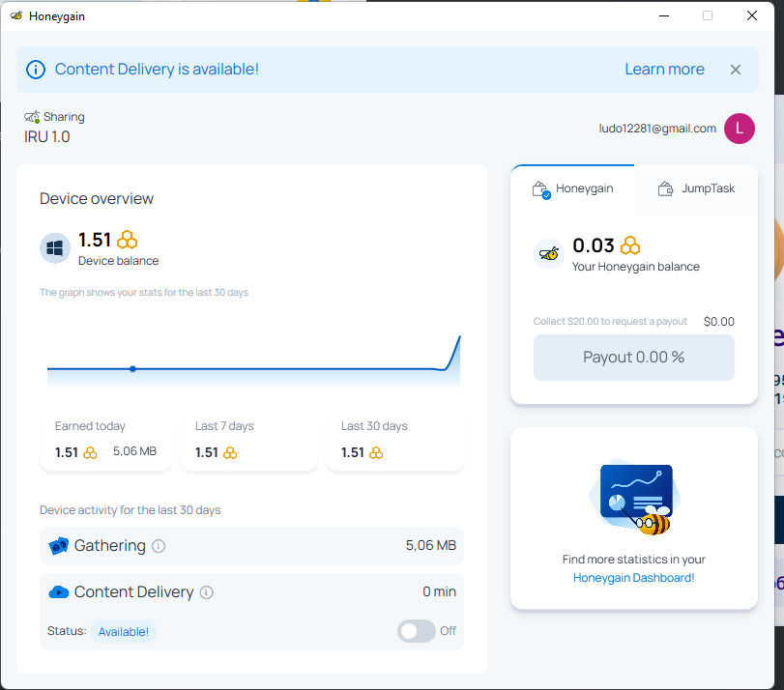
Task: Click the honeycomb icon in Last 30 days
Action: [x=376, y=453]
